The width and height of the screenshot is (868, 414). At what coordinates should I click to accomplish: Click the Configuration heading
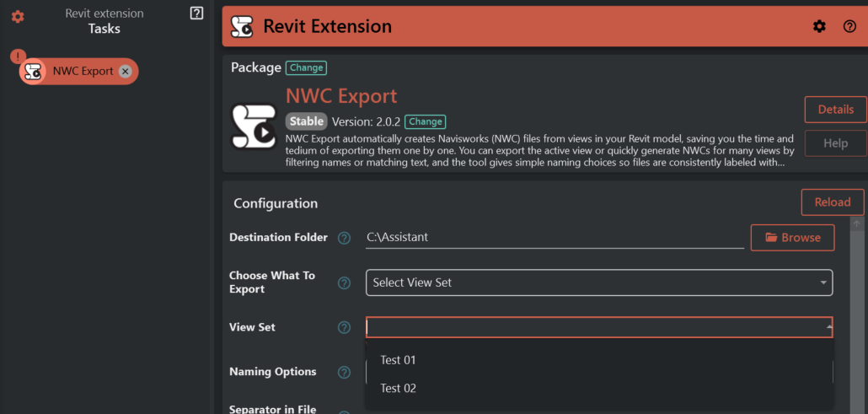(x=276, y=203)
